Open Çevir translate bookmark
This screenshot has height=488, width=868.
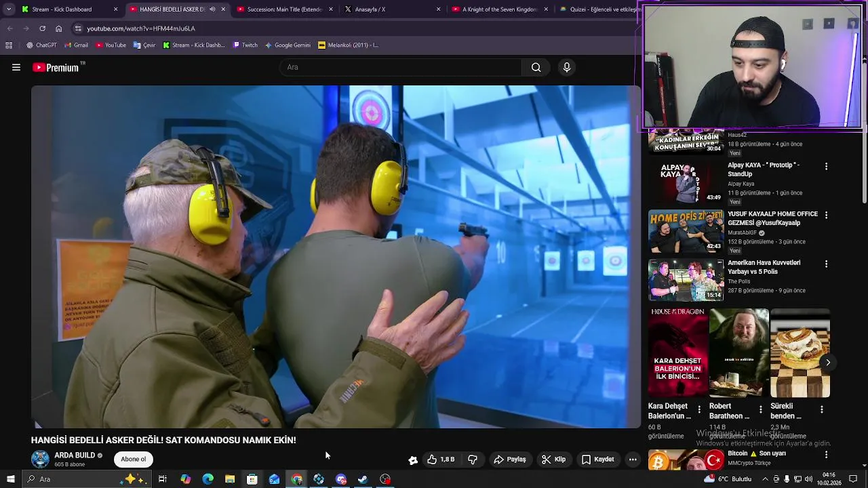[144, 45]
